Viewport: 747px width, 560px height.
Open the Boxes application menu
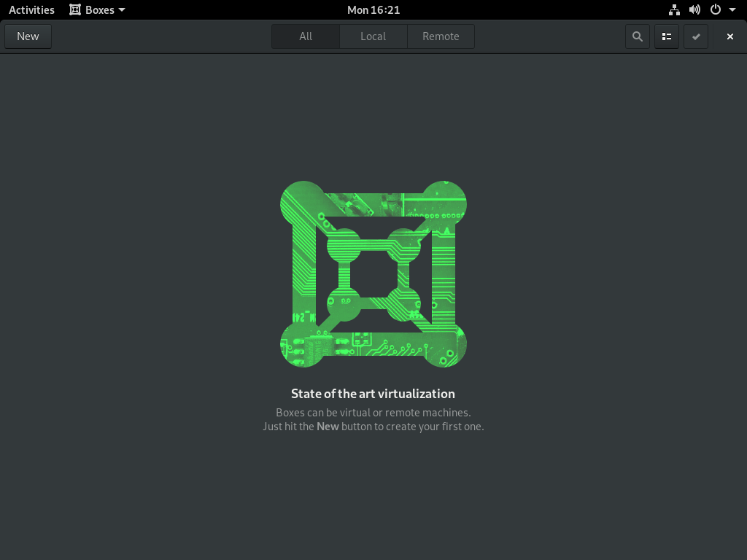point(97,10)
